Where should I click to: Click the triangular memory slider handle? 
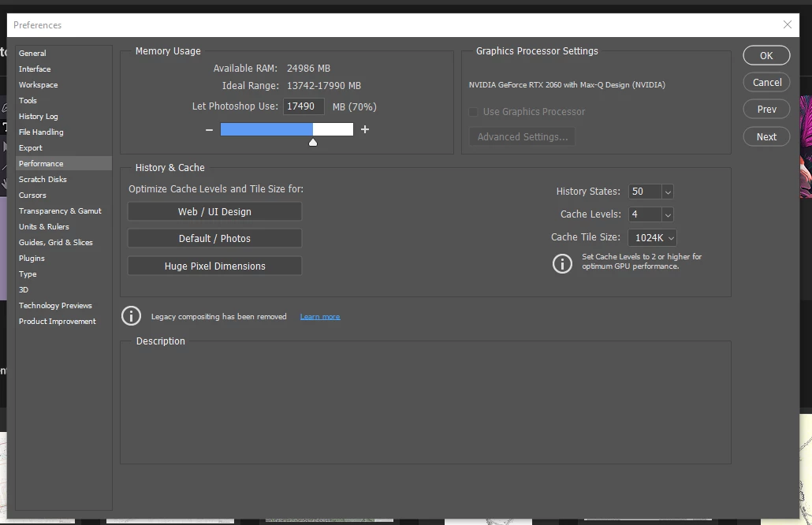click(313, 143)
